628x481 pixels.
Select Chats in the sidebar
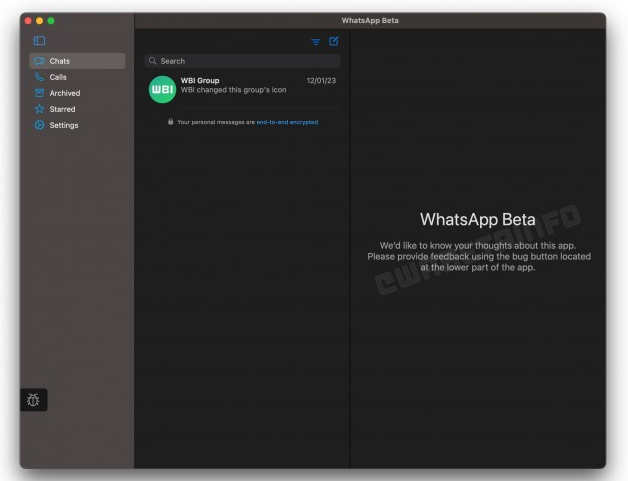[x=77, y=61]
